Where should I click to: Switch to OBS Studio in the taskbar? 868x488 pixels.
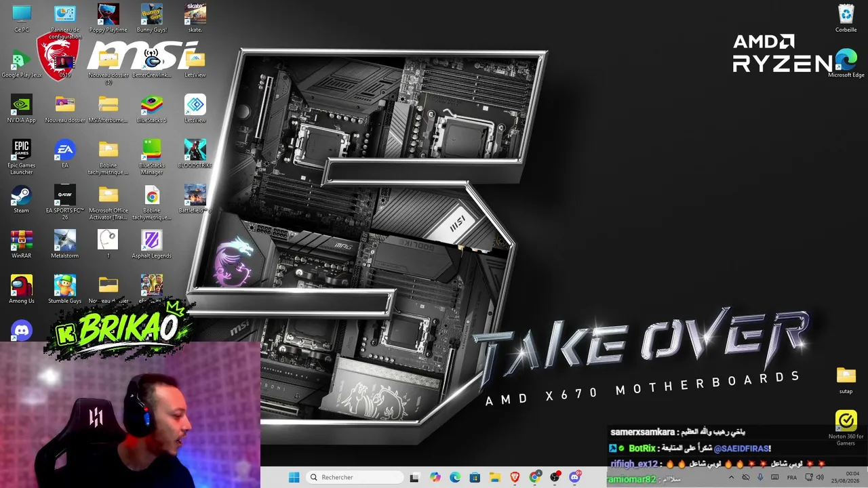[x=555, y=477]
